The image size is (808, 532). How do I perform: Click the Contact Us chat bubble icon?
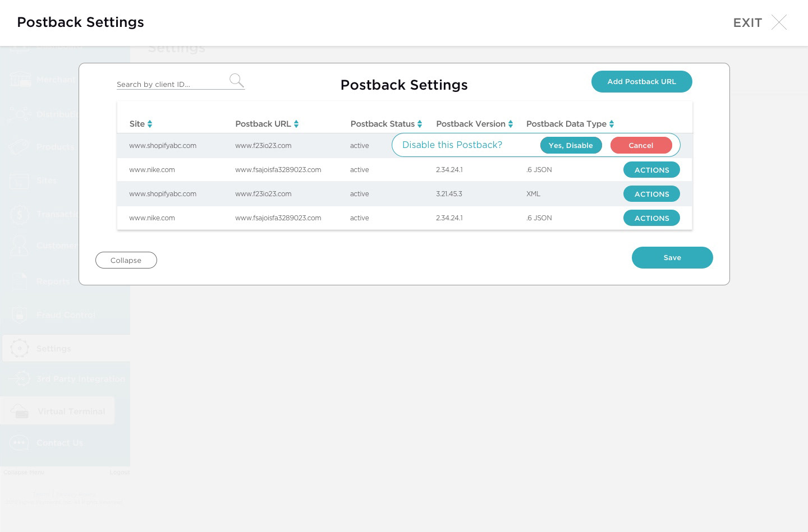pos(20,443)
